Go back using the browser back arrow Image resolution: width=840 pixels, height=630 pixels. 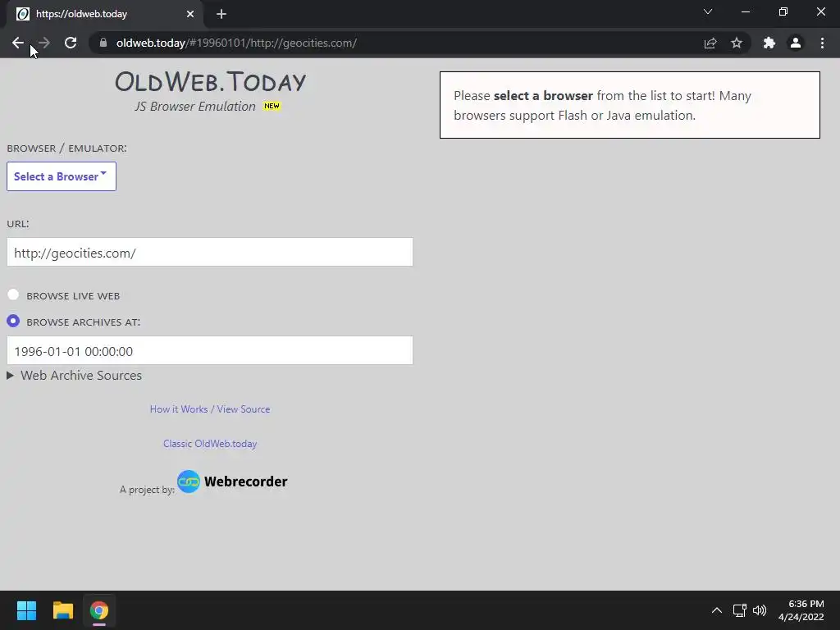pyautogui.click(x=18, y=43)
